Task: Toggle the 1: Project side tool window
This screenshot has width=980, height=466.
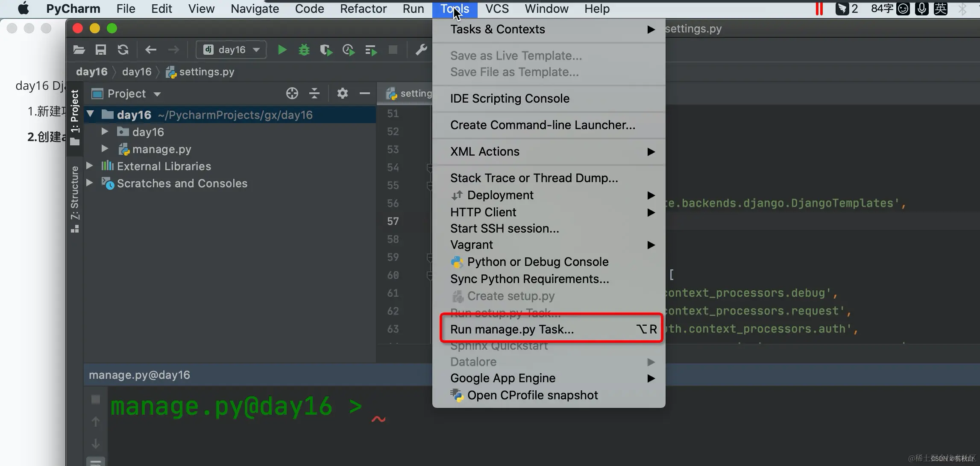Action: click(x=75, y=116)
